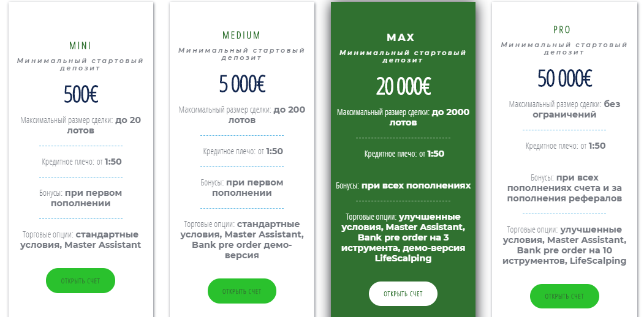Viewport: 644px width, 317px height.
Task: Select the MEDIUM plan heading
Action: click(242, 35)
